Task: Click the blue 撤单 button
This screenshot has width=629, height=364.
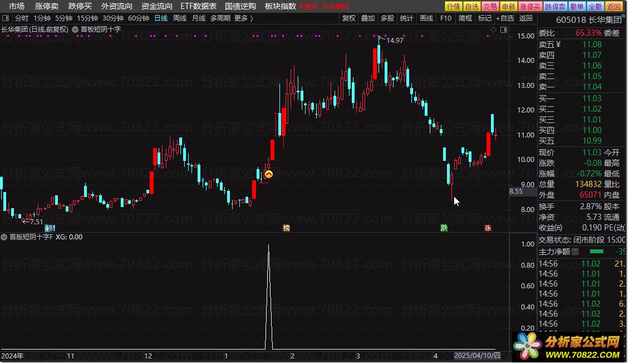Action: point(577,7)
